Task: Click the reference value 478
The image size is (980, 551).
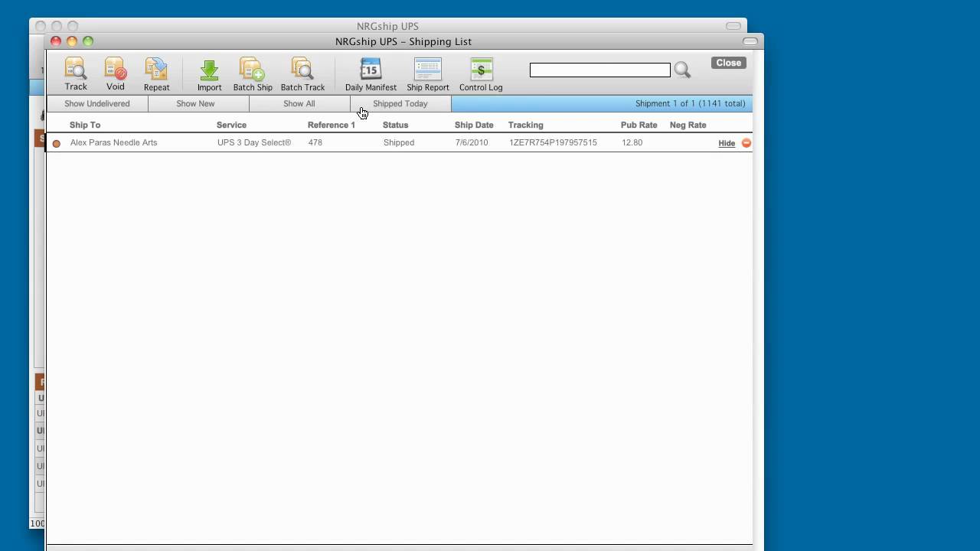Action: 315,142
